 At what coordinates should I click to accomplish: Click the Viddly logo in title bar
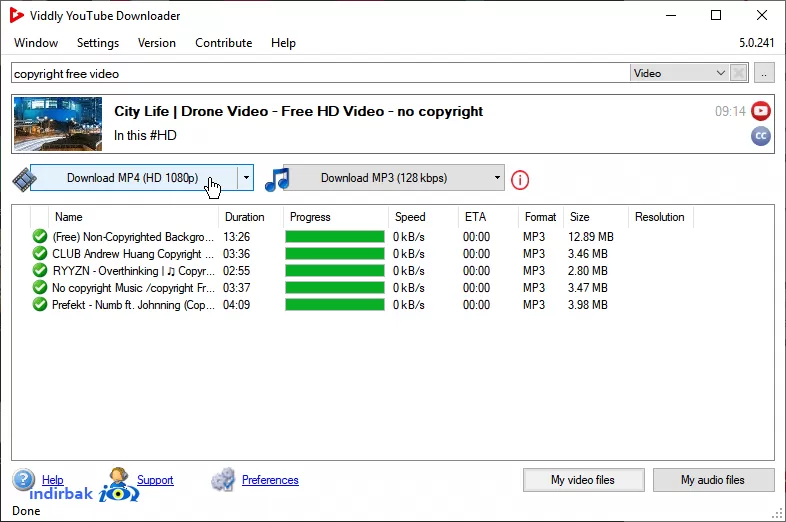coord(17,16)
